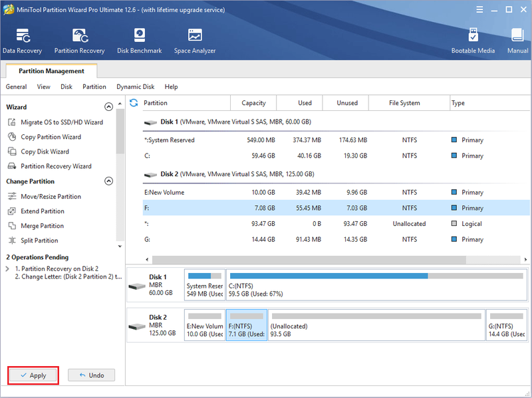532x398 pixels.
Task: Open the Partition menu
Action: click(x=94, y=87)
